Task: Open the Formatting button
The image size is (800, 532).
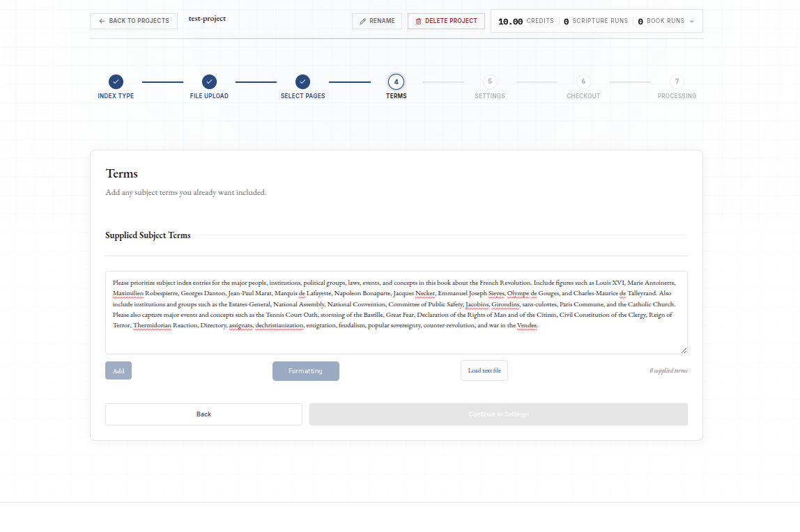Action: tap(306, 371)
